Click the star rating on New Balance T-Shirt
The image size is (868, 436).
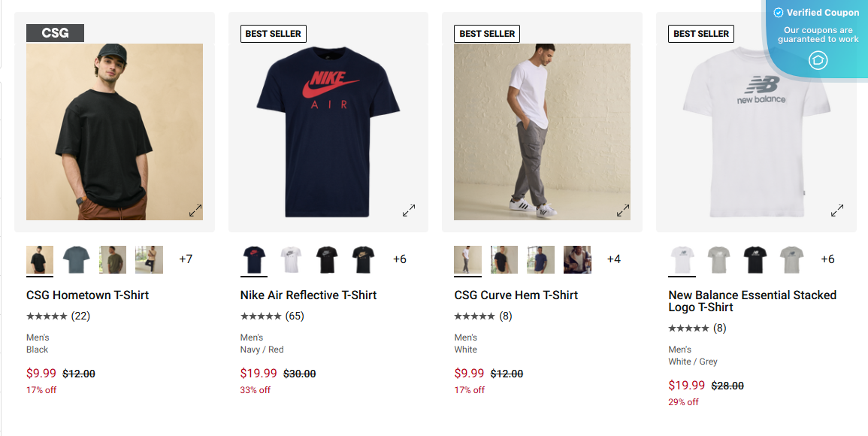point(688,328)
